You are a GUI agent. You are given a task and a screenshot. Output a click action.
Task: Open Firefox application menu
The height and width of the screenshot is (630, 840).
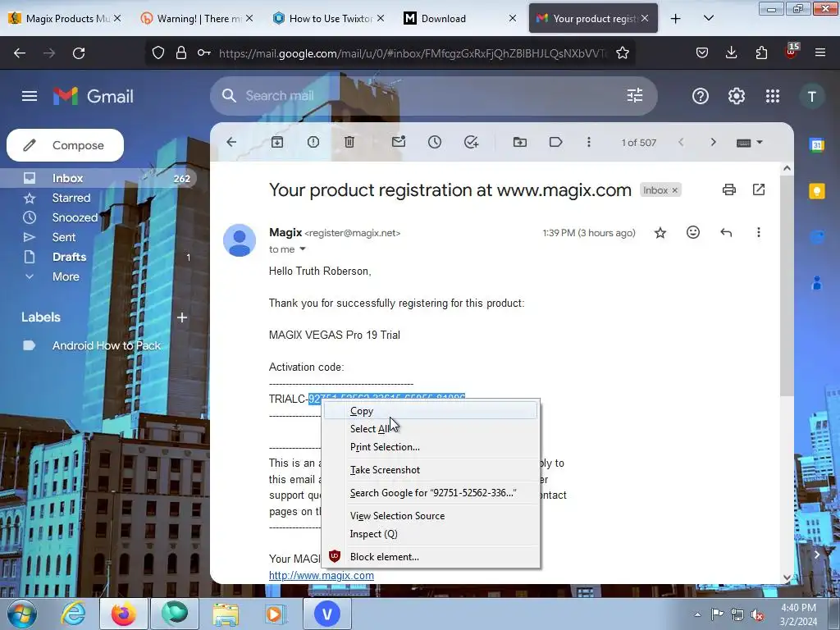pos(820,52)
